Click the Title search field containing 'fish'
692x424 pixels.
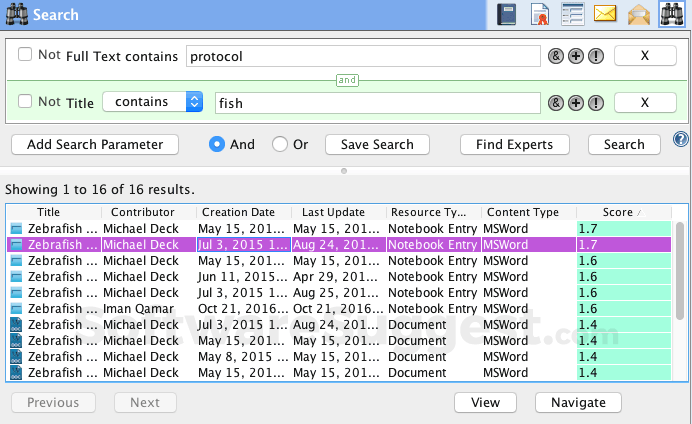tap(377, 102)
